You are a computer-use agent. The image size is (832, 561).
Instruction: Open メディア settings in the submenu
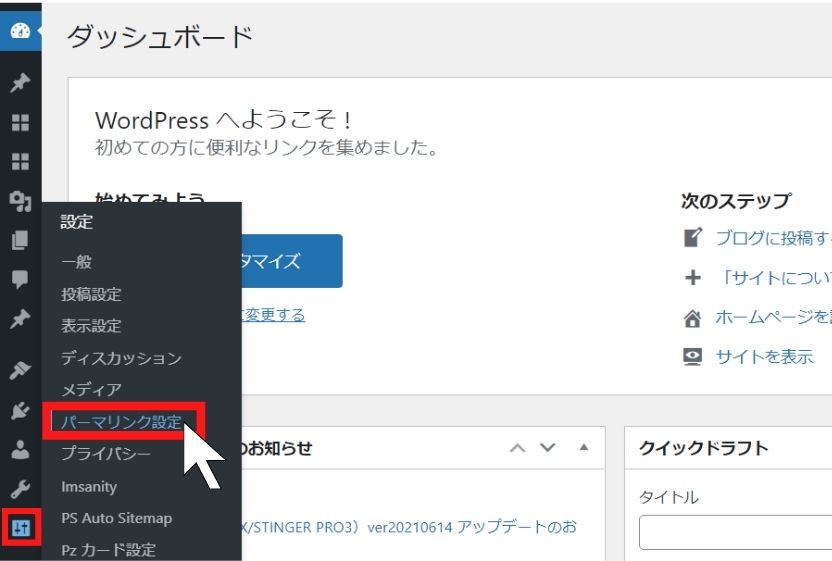91,390
